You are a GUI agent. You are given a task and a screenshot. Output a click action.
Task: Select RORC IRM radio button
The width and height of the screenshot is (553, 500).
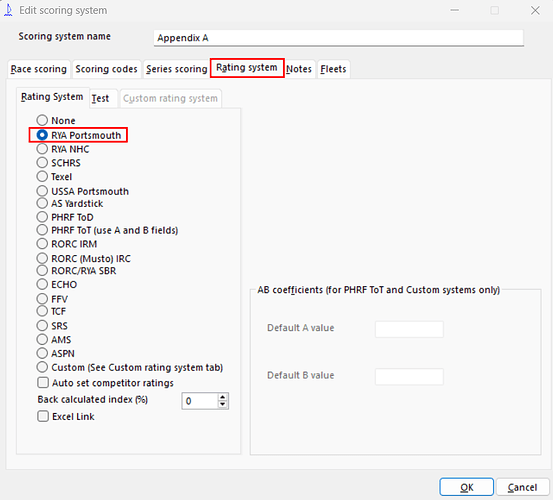[x=42, y=244]
